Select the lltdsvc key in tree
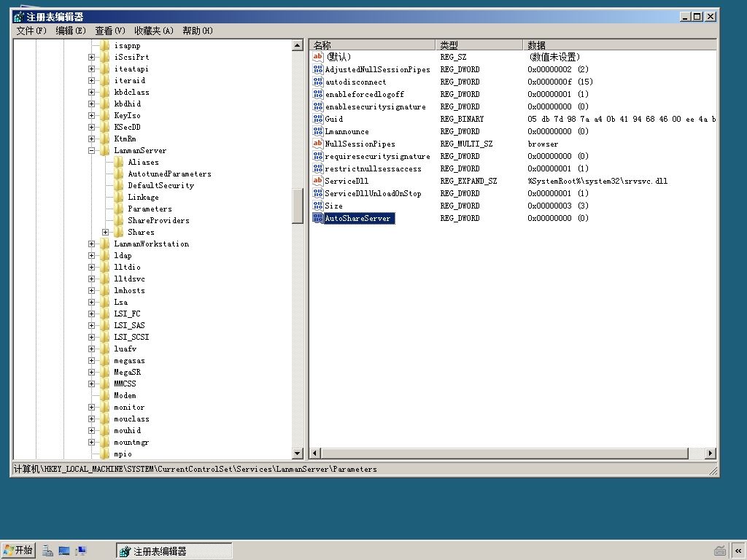The height and width of the screenshot is (560, 747). coord(130,279)
